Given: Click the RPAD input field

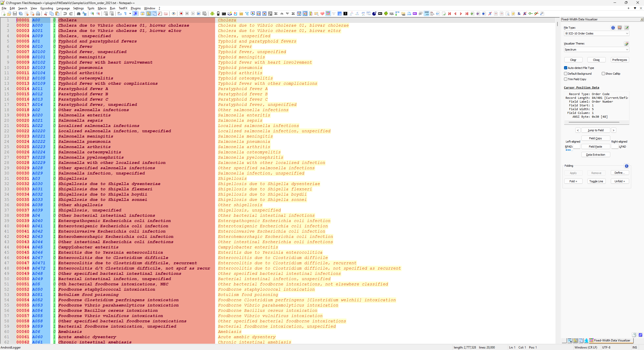Looking at the screenshot, I should (x=577, y=147).
